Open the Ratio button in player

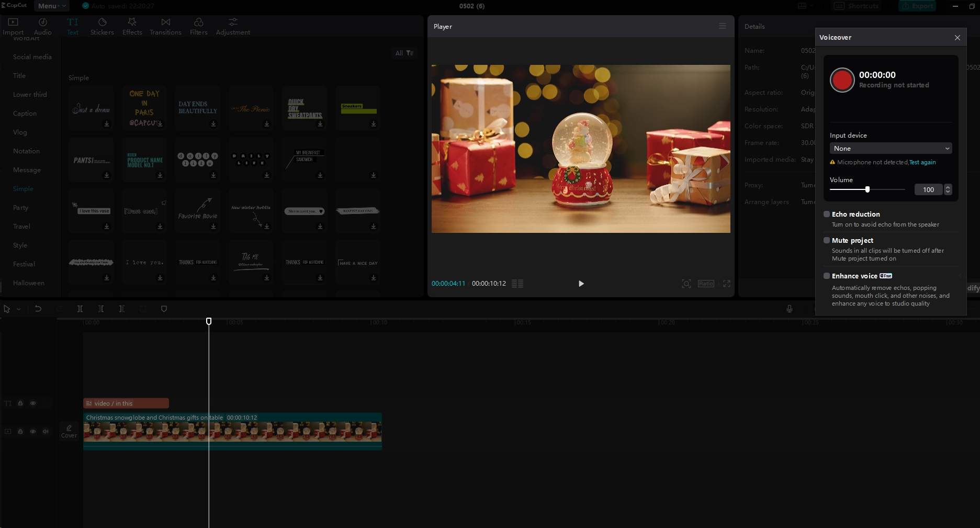705,284
